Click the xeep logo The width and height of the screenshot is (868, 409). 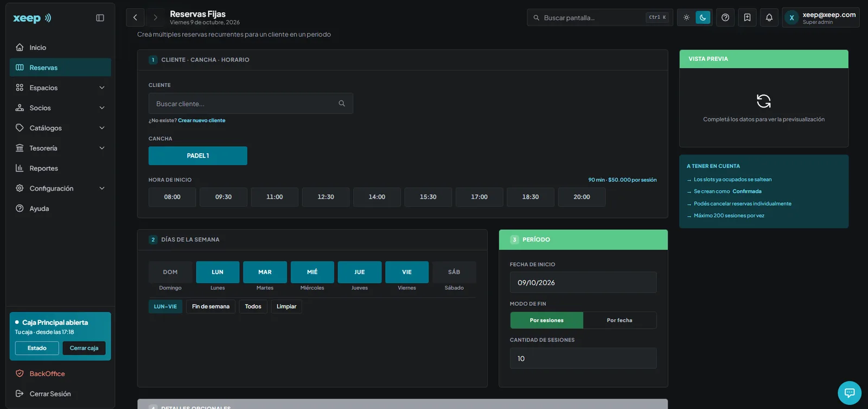pos(32,18)
